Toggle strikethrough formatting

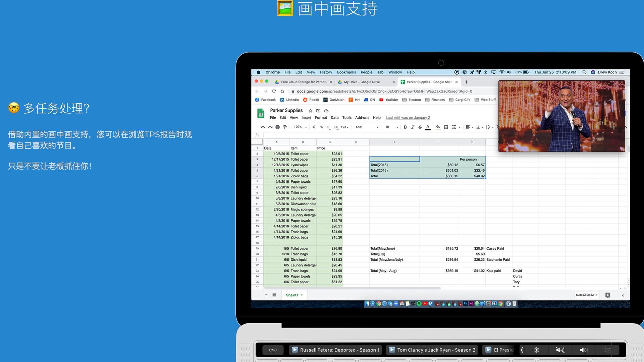tap(420, 127)
